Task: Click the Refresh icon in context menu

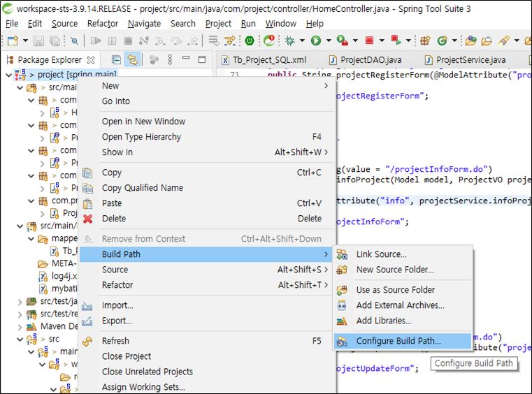Action: point(87,341)
